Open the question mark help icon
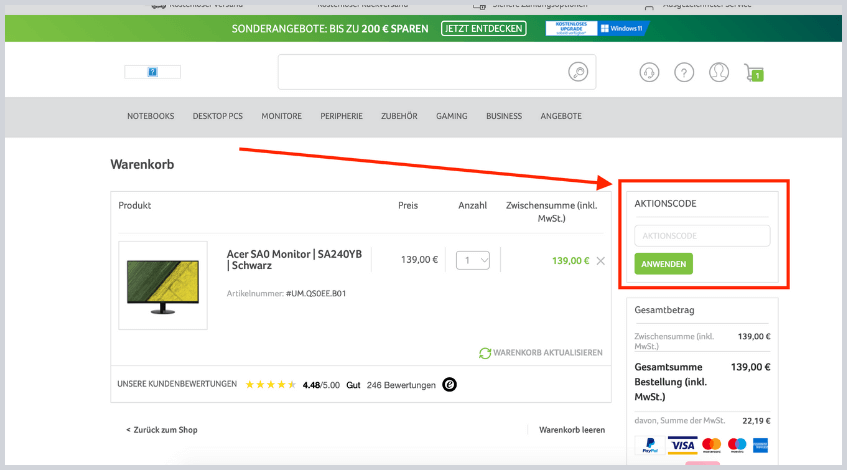 click(684, 72)
